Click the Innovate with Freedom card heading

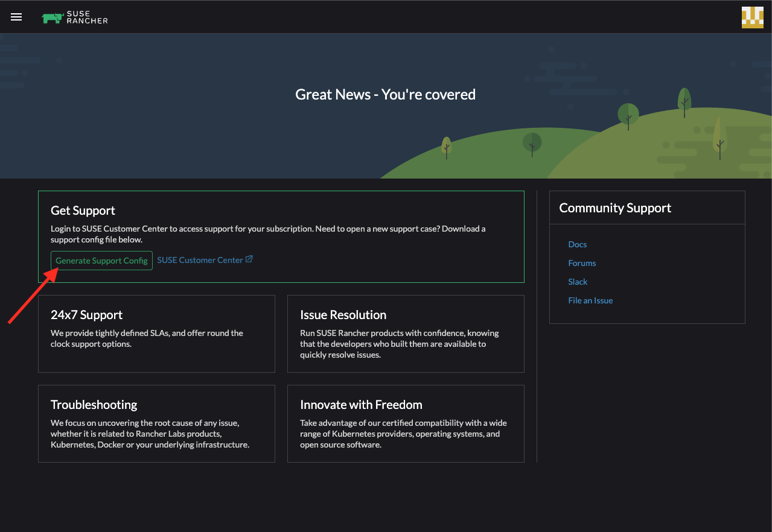point(361,405)
